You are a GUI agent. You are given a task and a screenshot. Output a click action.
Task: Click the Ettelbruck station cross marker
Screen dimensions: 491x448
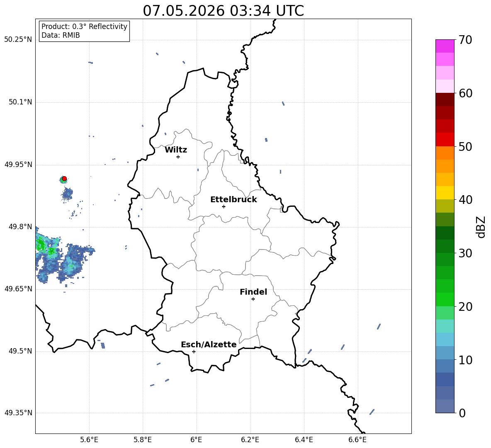click(224, 206)
